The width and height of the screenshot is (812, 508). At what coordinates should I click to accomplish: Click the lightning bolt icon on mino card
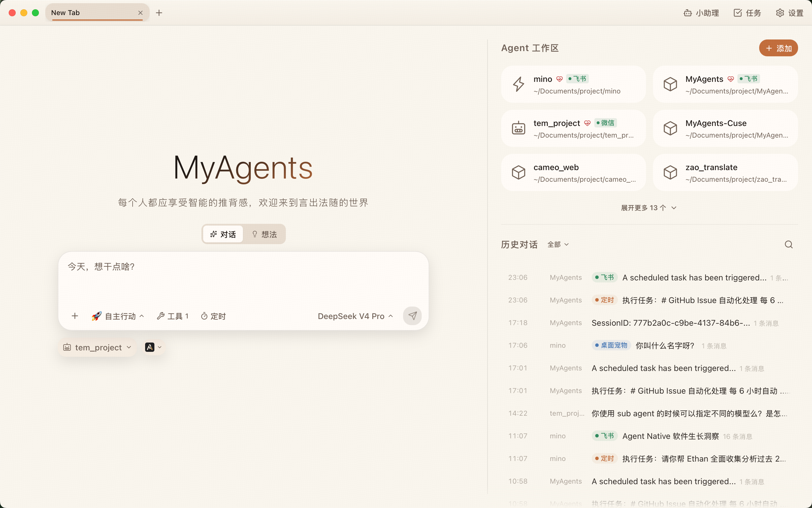[518, 84]
